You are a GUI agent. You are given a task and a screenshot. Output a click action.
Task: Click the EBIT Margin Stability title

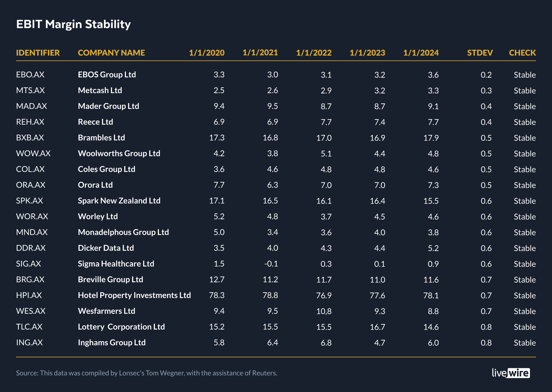tap(73, 24)
